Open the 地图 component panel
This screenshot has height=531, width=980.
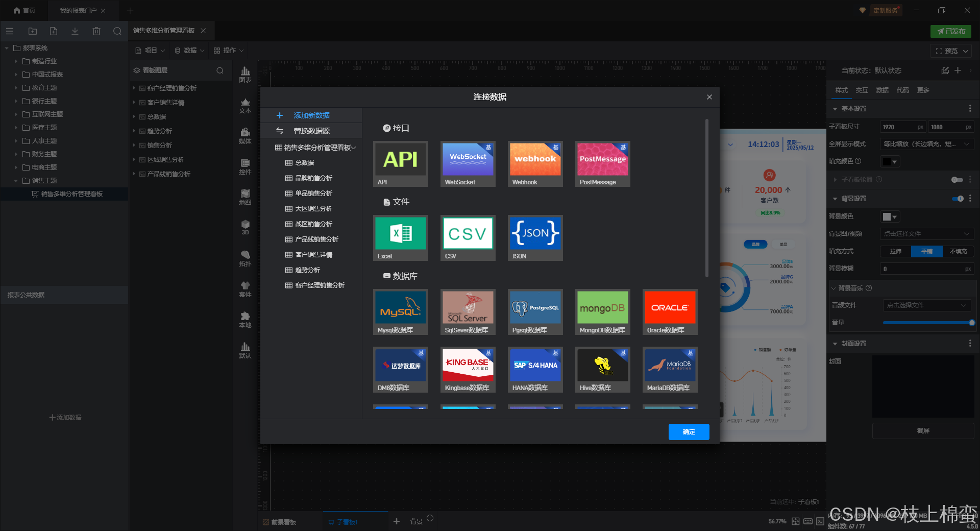pyautogui.click(x=245, y=197)
